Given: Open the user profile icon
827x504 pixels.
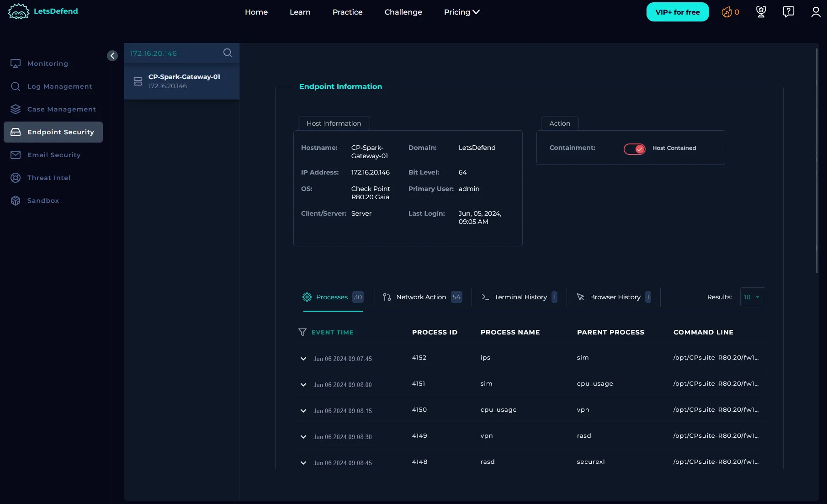Looking at the screenshot, I should [816, 12].
